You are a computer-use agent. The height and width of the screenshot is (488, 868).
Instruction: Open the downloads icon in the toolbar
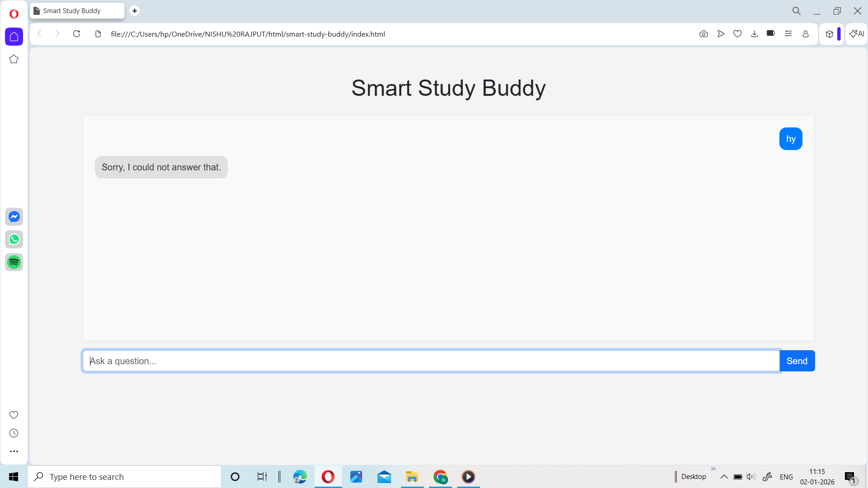pyautogui.click(x=754, y=34)
